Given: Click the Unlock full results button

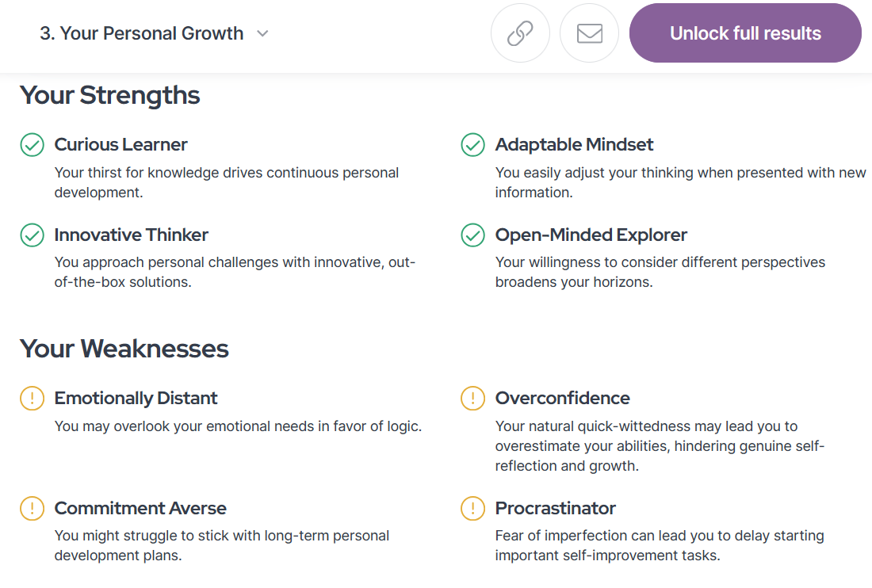Looking at the screenshot, I should 745,33.
